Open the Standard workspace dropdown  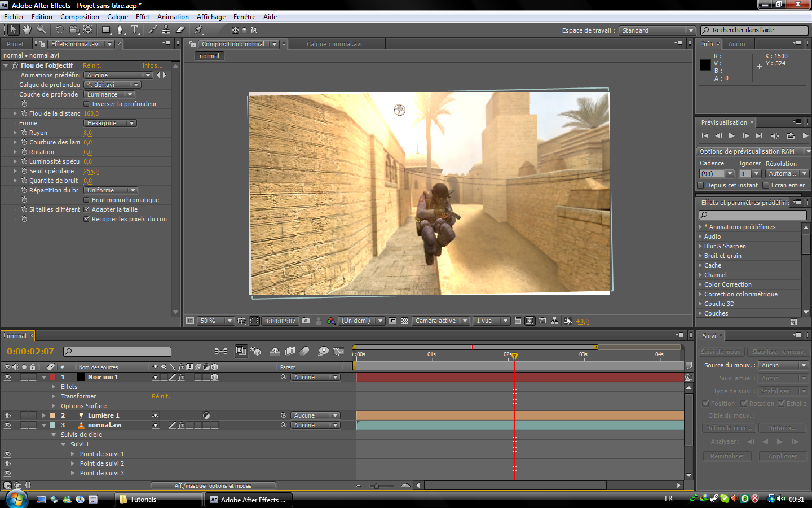click(657, 30)
